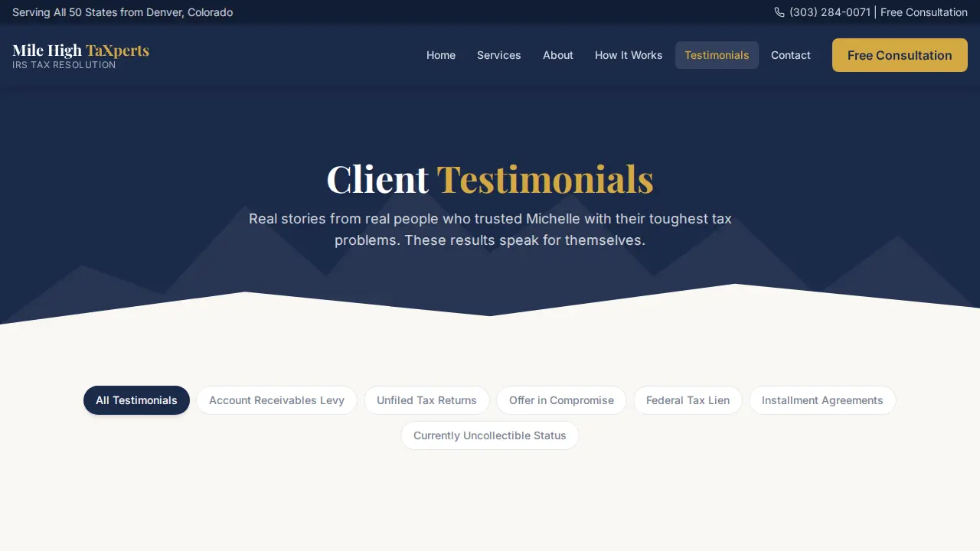Open How It Works page
The height and width of the screenshot is (551, 980).
629,55
